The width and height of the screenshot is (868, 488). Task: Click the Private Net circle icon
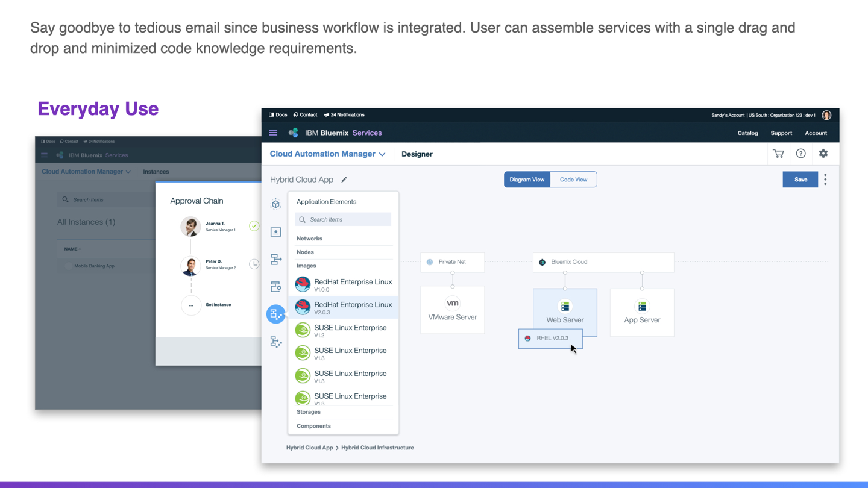click(430, 262)
